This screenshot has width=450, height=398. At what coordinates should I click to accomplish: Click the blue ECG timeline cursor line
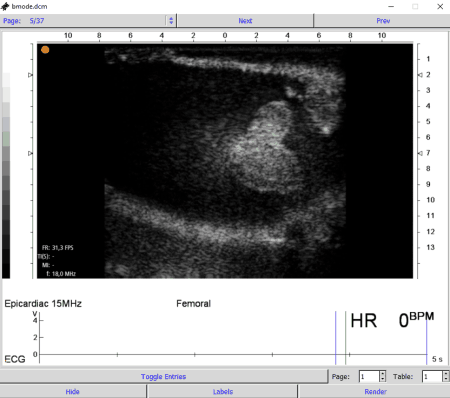pyautogui.click(x=336, y=338)
